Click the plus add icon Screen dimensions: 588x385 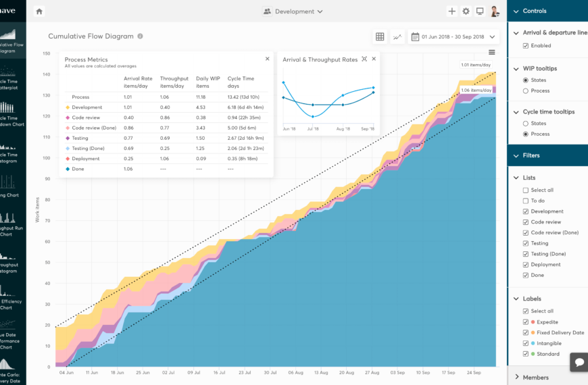(452, 11)
